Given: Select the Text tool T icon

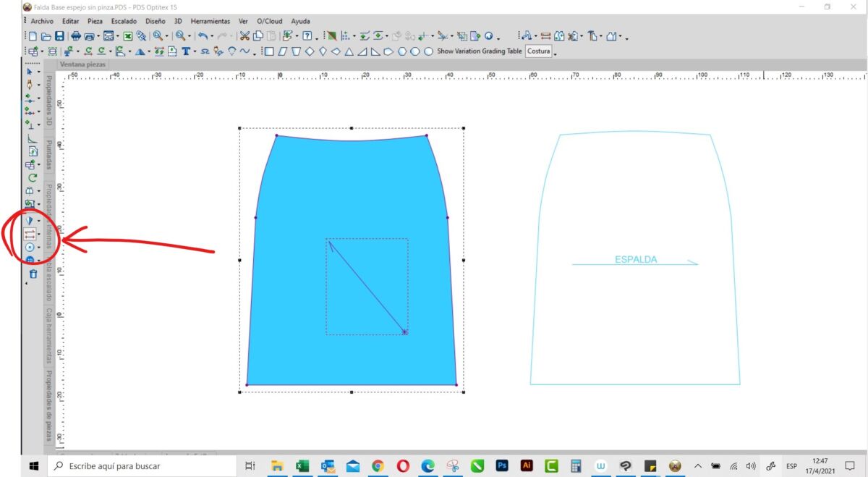Looking at the screenshot, I should [x=185, y=51].
